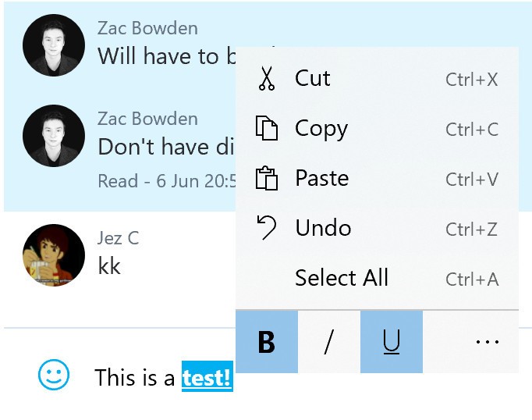Choose Undo from the context menu
The image size is (532, 420).
377,228
